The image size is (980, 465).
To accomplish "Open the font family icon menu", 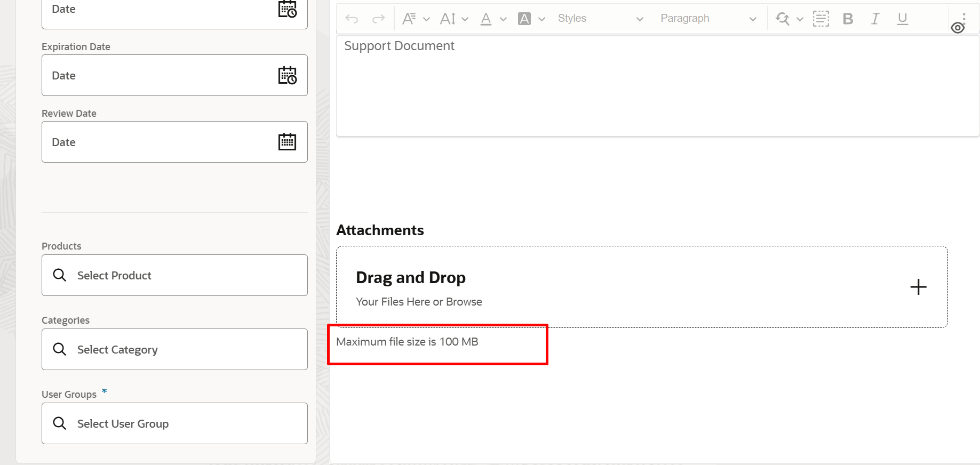I will click(x=409, y=19).
